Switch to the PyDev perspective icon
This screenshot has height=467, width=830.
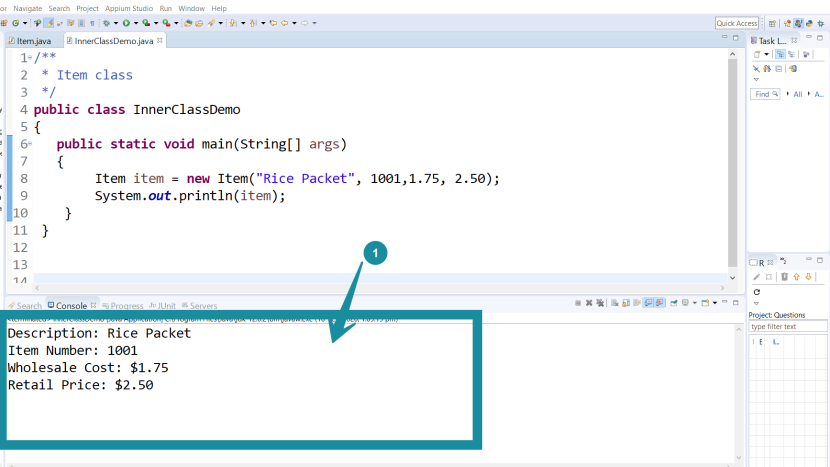(811, 22)
